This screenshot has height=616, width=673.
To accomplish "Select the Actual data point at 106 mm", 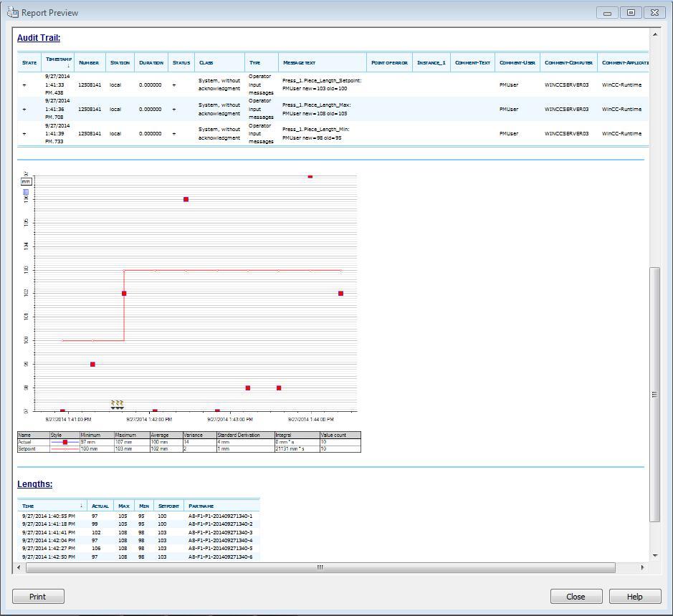I will pos(186,199).
